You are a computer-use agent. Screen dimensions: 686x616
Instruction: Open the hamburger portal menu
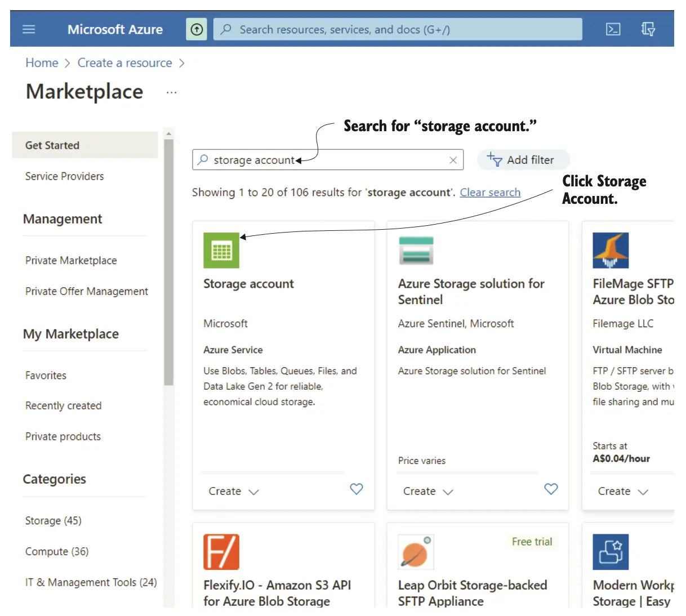tap(29, 29)
